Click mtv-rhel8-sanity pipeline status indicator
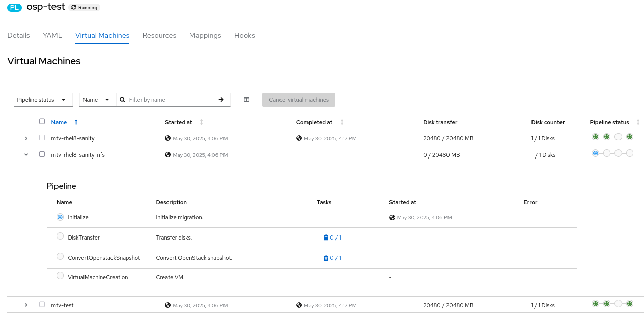This screenshot has width=644, height=316. [612, 137]
